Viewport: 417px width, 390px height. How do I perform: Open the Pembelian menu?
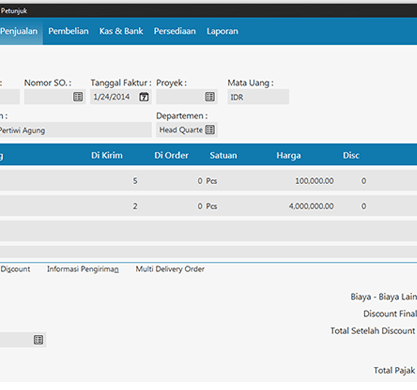click(x=68, y=31)
